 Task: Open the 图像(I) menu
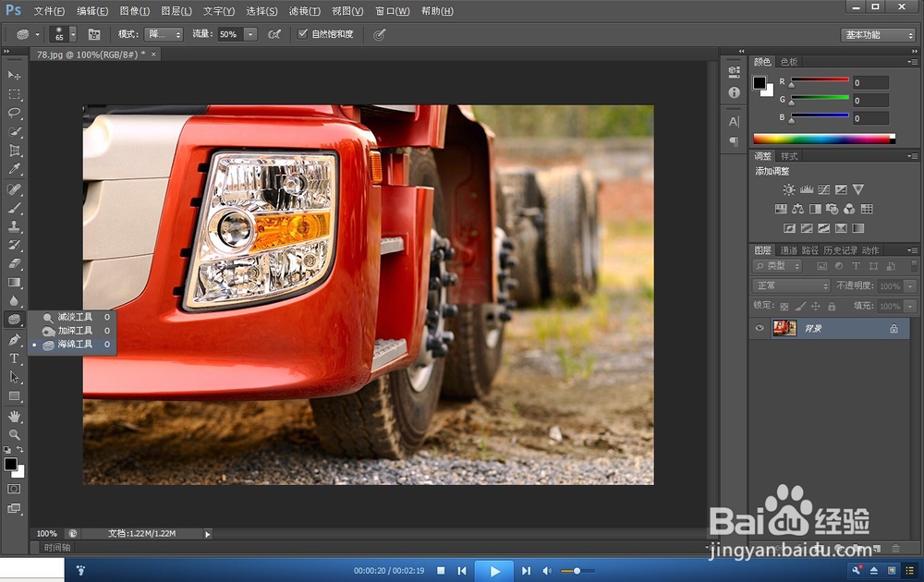click(135, 11)
